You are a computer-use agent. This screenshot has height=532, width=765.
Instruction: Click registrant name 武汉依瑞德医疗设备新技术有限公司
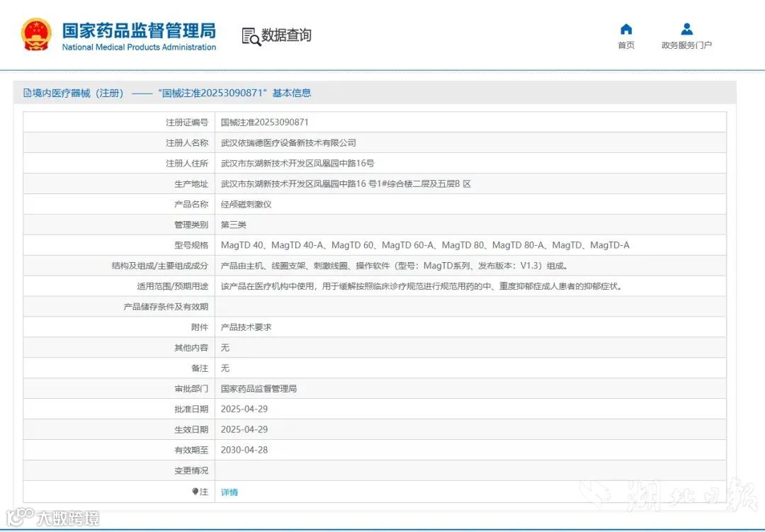click(x=288, y=142)
